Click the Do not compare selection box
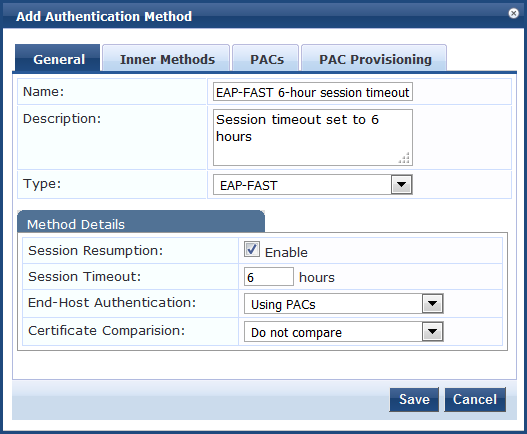Viewport: 527px width, 434px height. (344, 332)
